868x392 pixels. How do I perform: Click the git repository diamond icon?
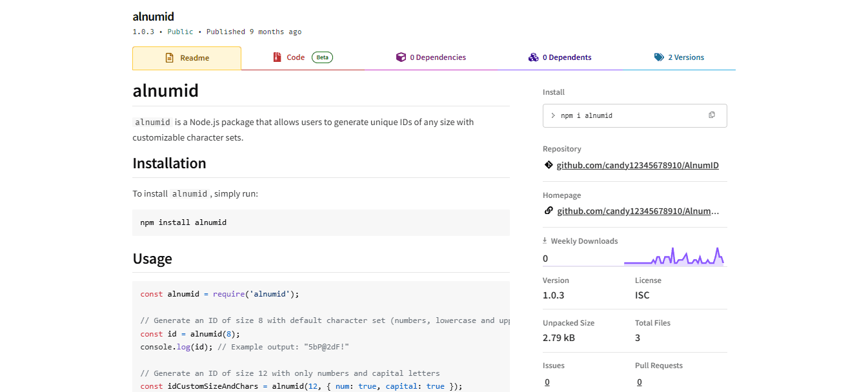coord(549,165)
